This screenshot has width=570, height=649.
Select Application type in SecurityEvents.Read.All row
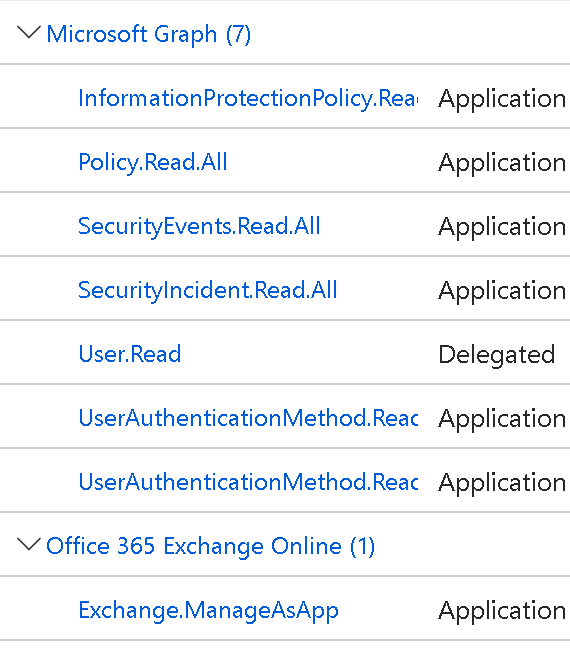coord(502,227)
